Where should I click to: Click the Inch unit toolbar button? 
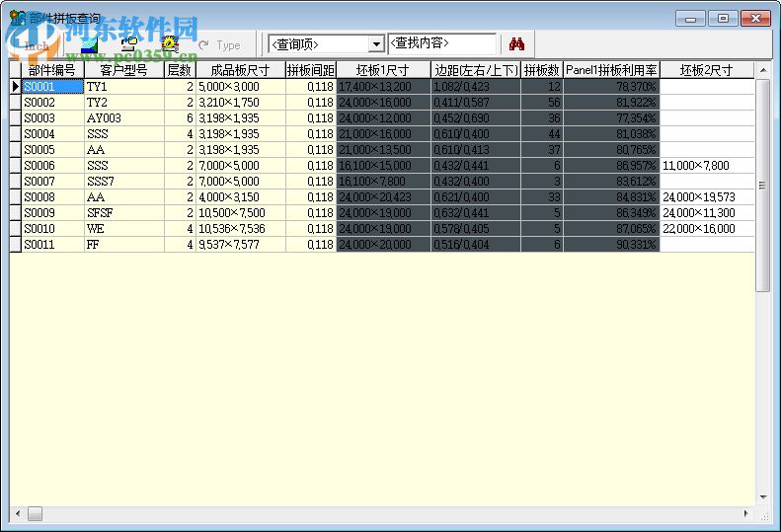pos(36,45)
